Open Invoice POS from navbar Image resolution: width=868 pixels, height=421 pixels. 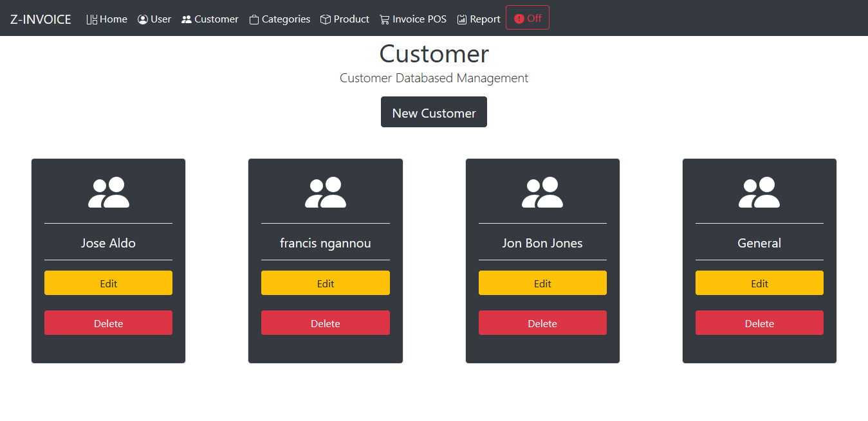click(413, 19)
